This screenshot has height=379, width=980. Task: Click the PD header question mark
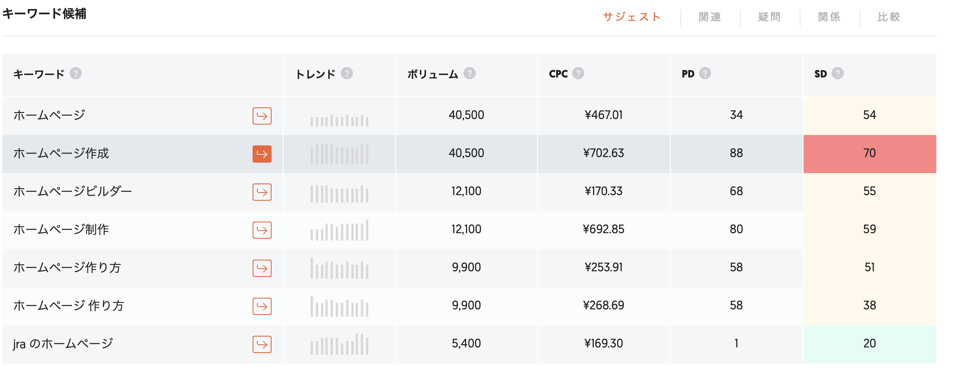[705, 74]
